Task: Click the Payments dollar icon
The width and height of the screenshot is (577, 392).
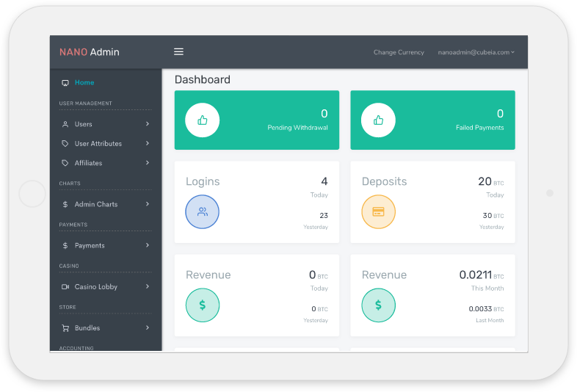Action: (65, 245)
